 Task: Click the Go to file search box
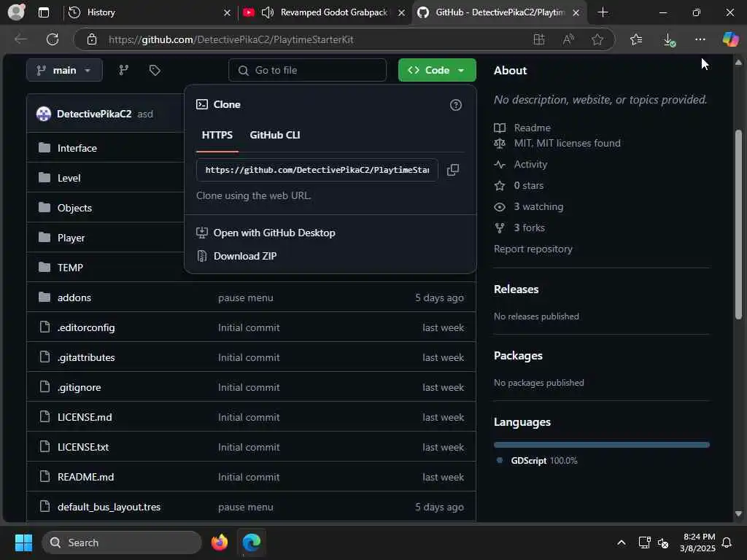pos(307,71)
